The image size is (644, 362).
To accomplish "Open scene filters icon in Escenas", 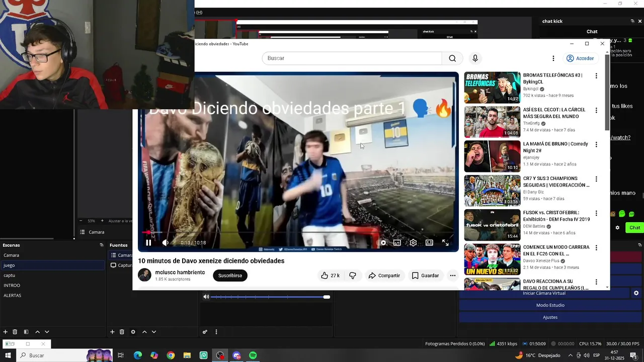I will [x=26, y=332].
